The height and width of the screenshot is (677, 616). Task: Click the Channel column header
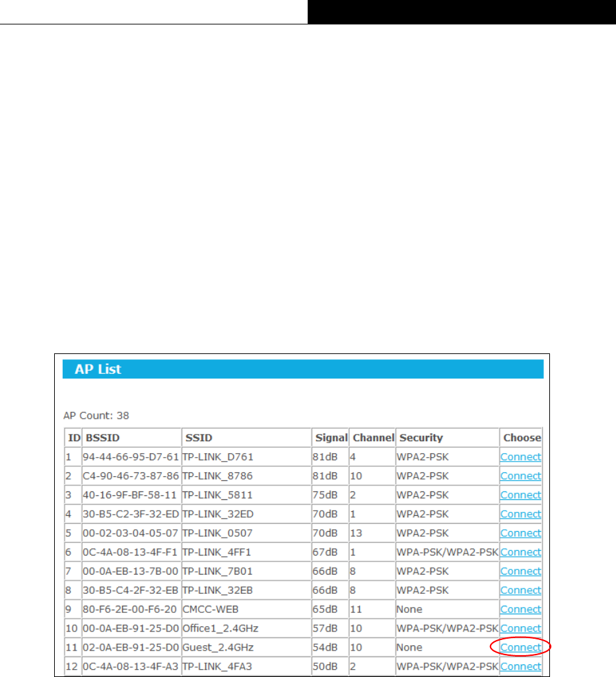[374, 438]
